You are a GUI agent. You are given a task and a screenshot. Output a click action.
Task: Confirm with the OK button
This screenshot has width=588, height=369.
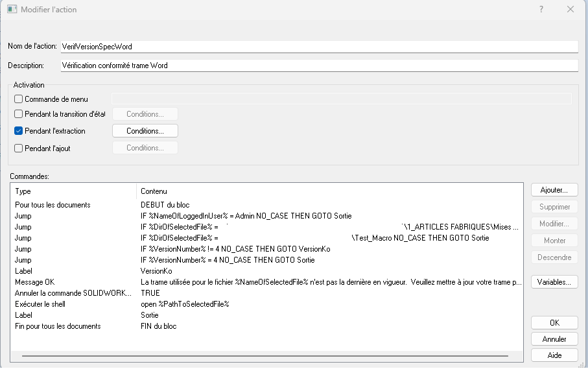pos(554,323)
